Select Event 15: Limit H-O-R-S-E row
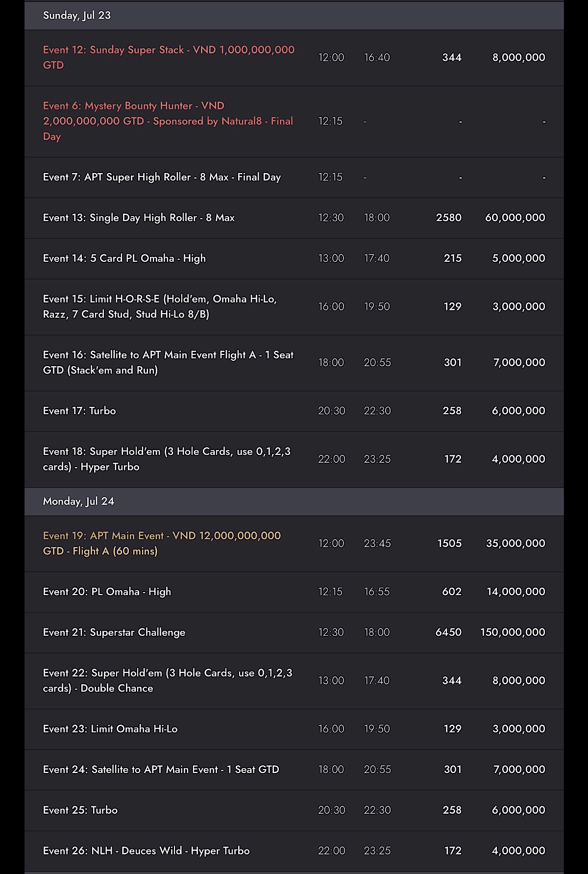This screenshot has height=874, width=588. tap(294, 307)
